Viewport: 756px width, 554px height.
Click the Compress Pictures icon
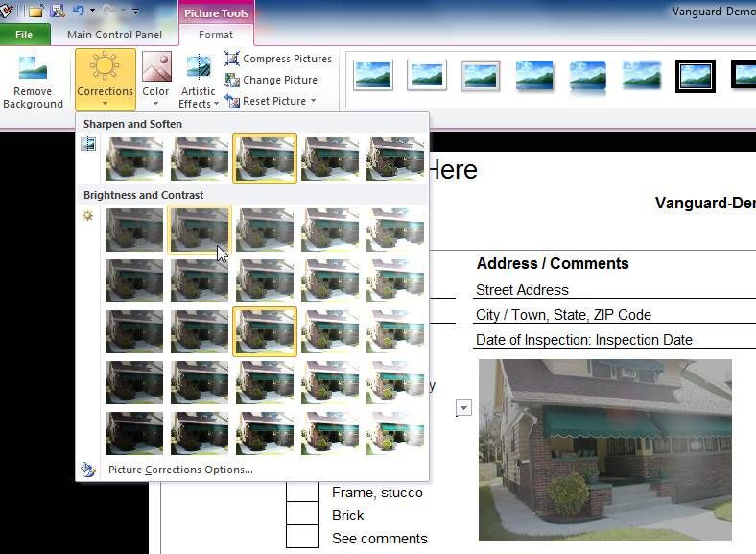[x=232, y=59]
